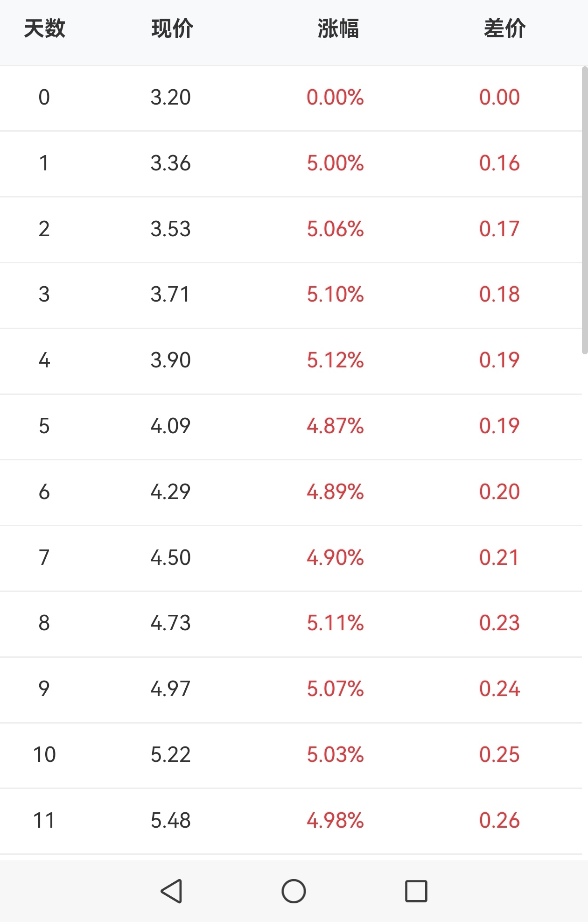Select the 4.89% increase on day 6
The height and width of the screenshot is (922, 588).
tap(335, 492)
